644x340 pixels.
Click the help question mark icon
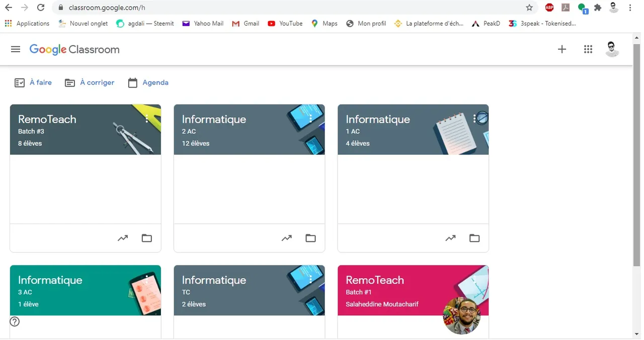point(15,321)
